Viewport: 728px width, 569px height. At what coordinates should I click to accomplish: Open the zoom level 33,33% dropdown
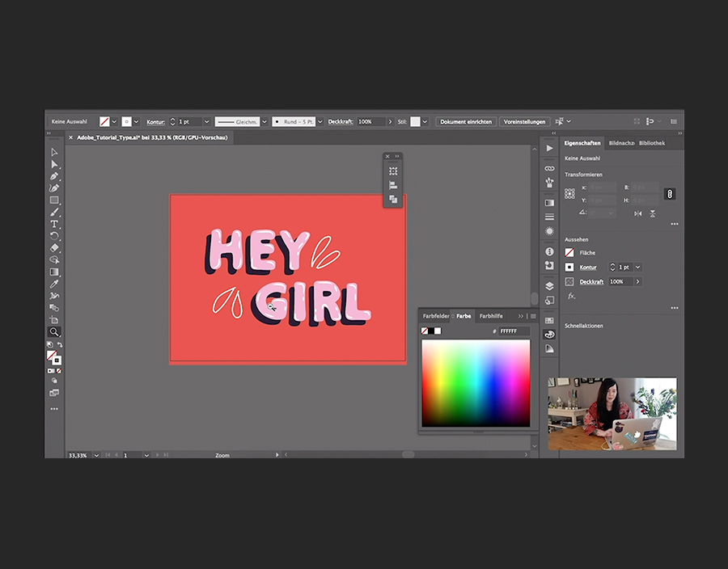(96, 455)
